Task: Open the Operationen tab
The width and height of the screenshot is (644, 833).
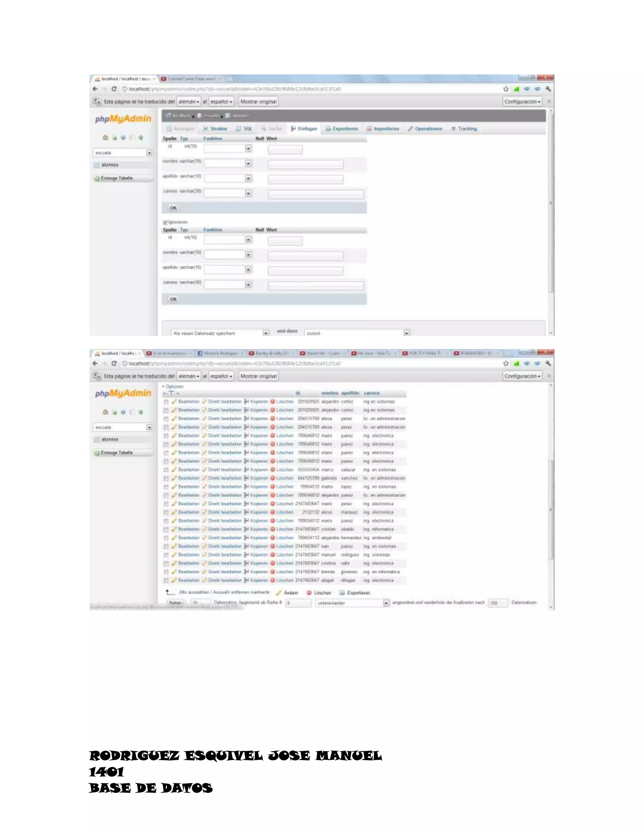Action: pyautogui.click(x=425, y=129)
